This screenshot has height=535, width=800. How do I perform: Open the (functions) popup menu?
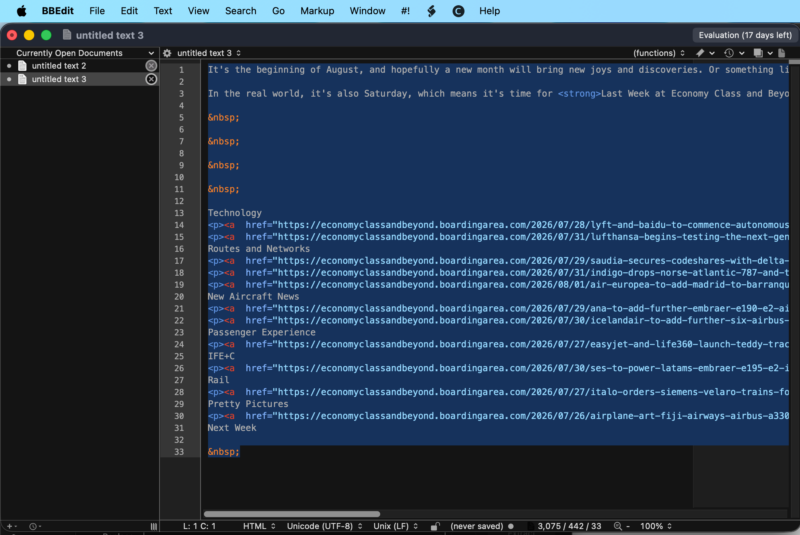click(x=659, y=53)
